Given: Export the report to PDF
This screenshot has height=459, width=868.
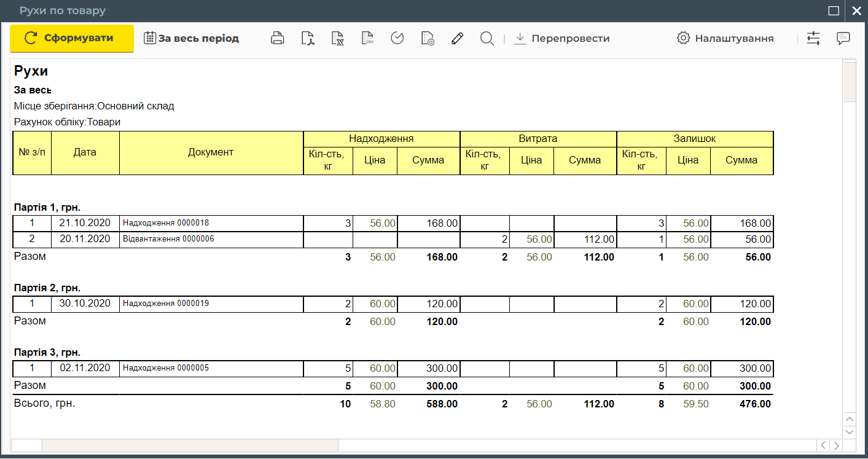Looking at the screenshot, I should tap(308, 38).
